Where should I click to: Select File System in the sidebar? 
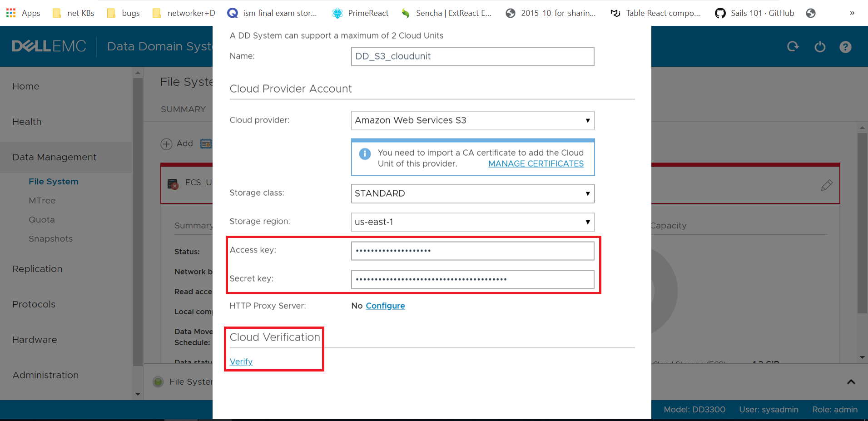(54, 182)
